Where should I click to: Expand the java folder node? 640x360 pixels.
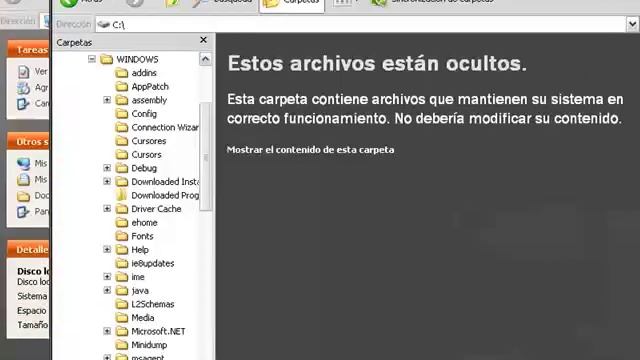(107, 290)
